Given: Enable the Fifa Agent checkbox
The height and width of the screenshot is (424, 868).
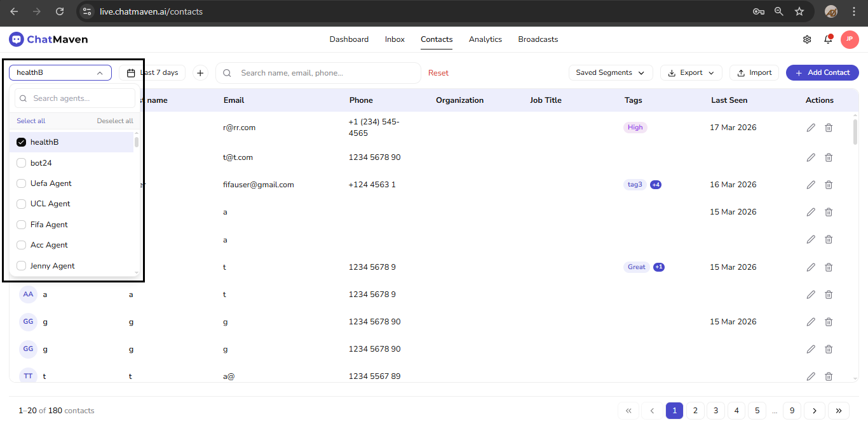Looking at the screenshot, I should point(21,225).
